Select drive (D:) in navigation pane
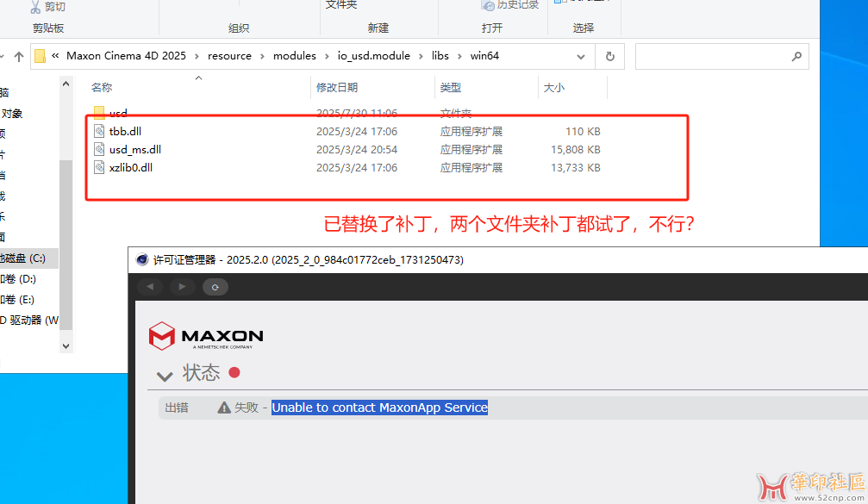The image size is (868, 504). [x=18, y=279]
